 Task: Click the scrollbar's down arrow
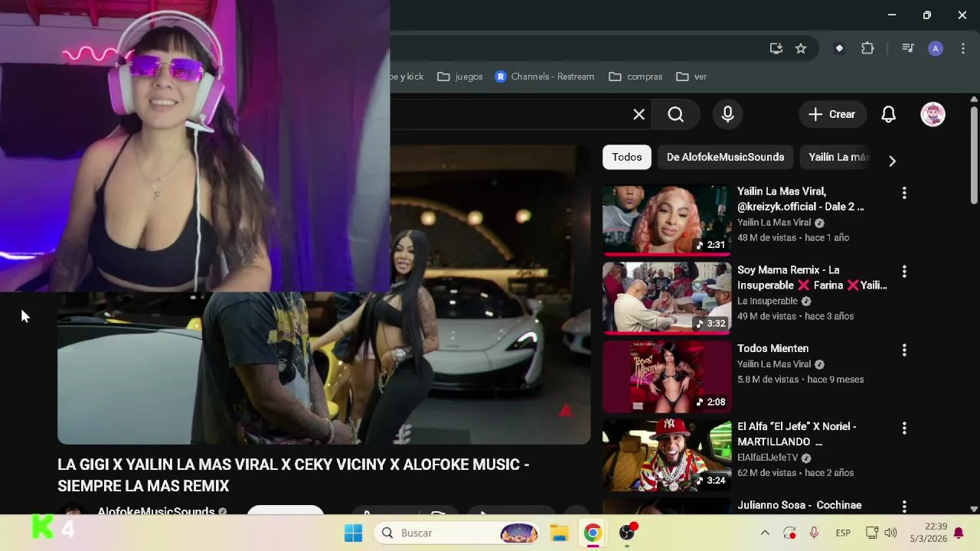pos(974,508)
